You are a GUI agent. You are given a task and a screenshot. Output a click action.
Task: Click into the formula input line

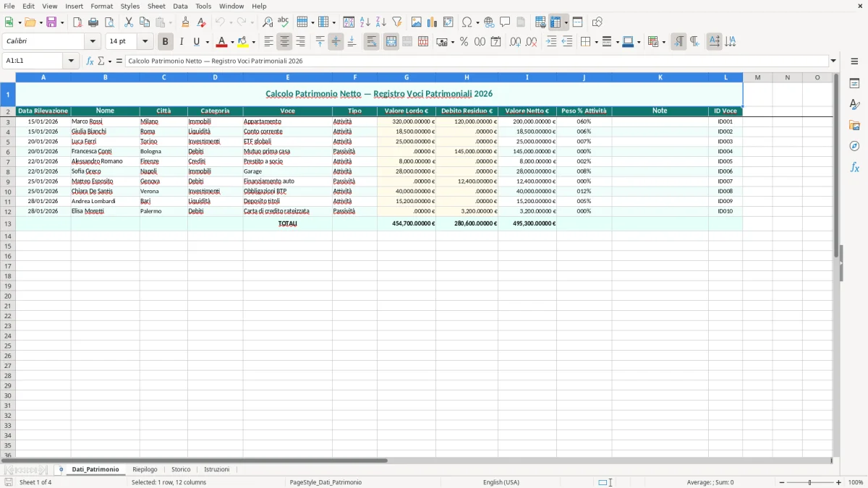pyautogui.click(x=477, y=61)
